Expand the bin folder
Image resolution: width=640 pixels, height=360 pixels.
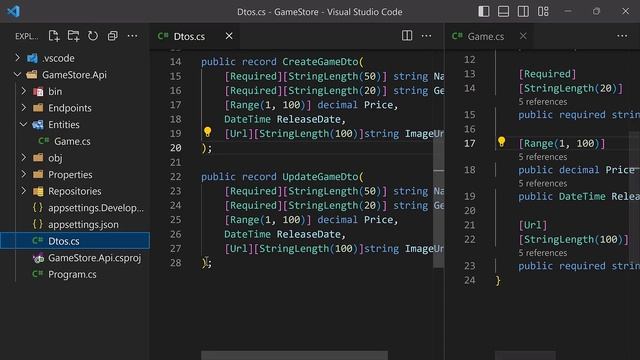(x=24, y=91)
